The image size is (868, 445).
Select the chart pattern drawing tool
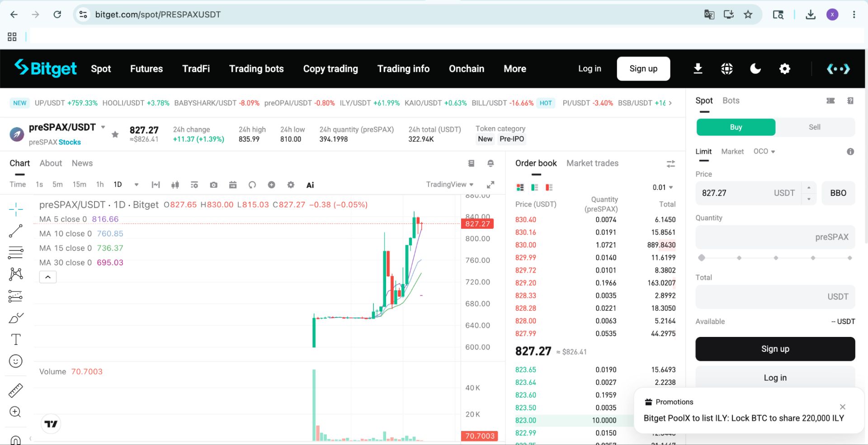16,274
